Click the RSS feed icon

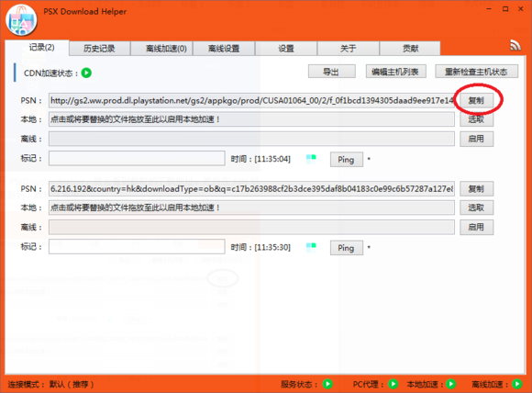pyautogui.click(x=515, y=46)
